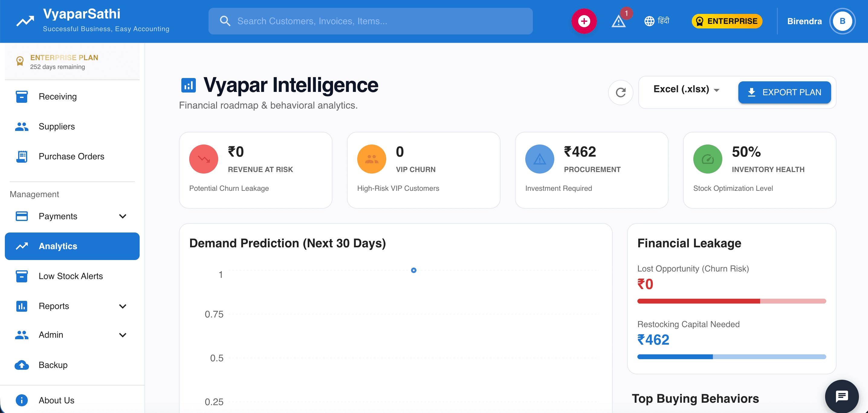Click the Admin people icon
This screenshot has height=413, width=868.
[x=22, y=335]
